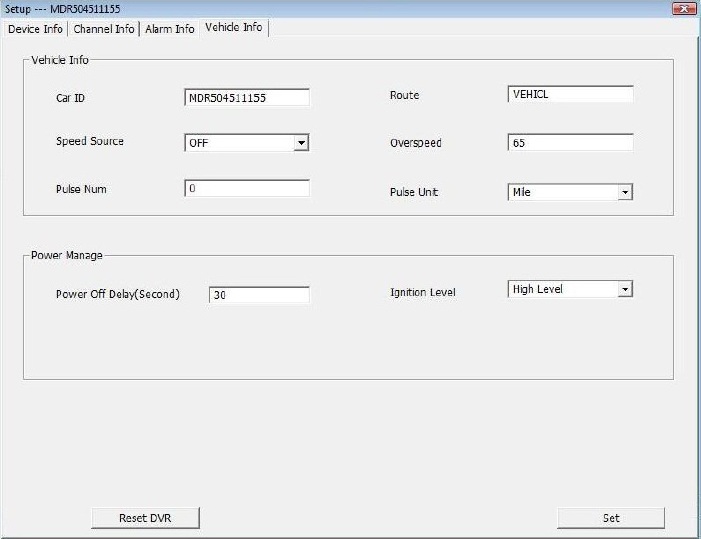Viewport: 701px width, 539px height.
Task: Edit the Route text field
Action: (570, 94)
